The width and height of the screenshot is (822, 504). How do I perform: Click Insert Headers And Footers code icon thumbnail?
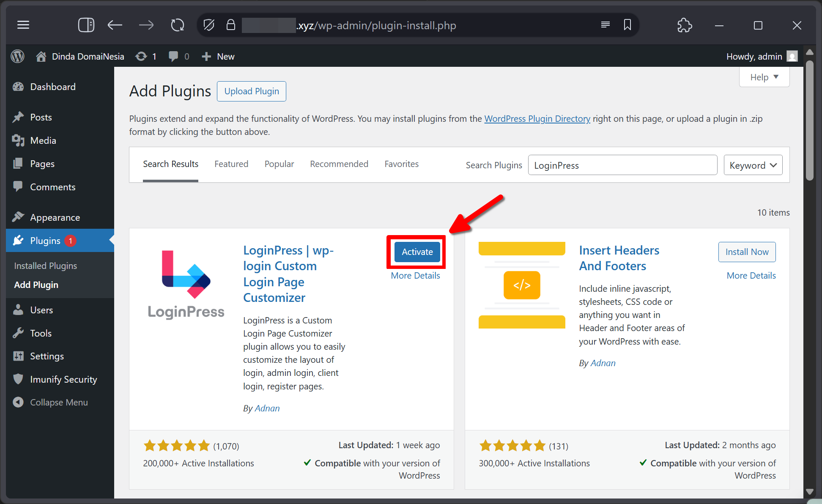[x=522, y=285]
